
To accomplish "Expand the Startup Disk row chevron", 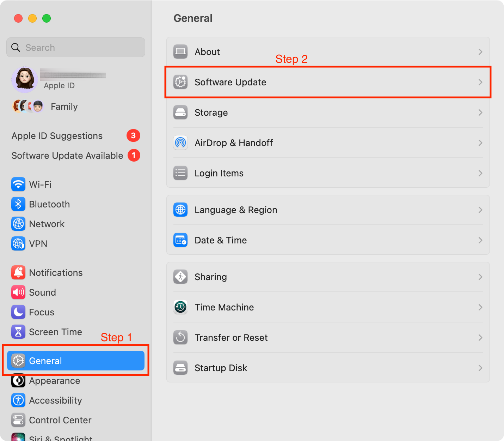I will click(x=480, y=368).
